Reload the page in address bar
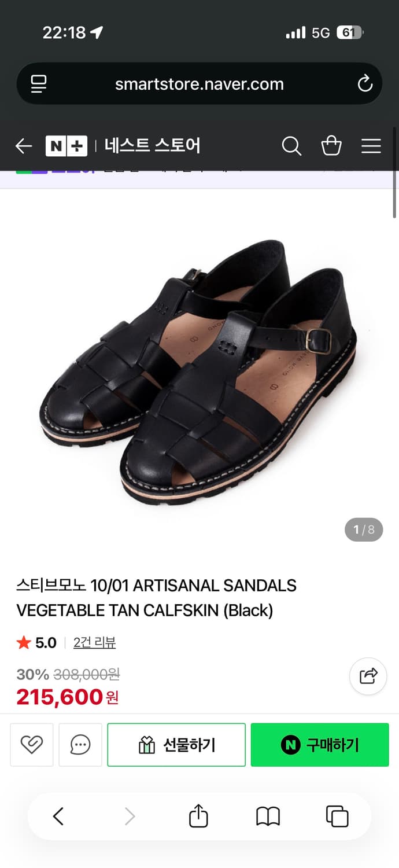 [x=365, y=84]
